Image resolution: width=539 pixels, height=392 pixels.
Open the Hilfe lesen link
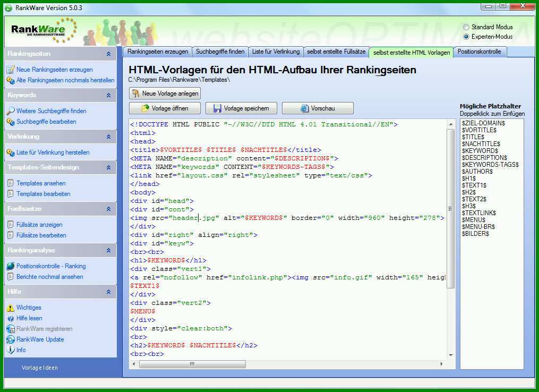click(29, 318)
